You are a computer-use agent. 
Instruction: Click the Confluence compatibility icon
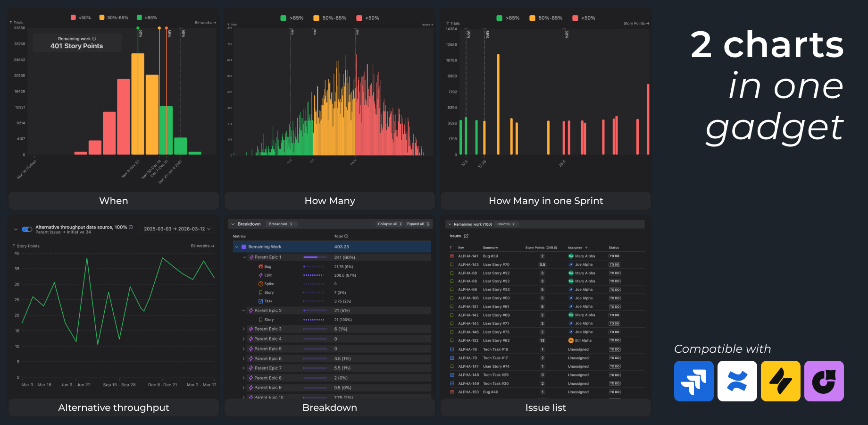[737, 381]
